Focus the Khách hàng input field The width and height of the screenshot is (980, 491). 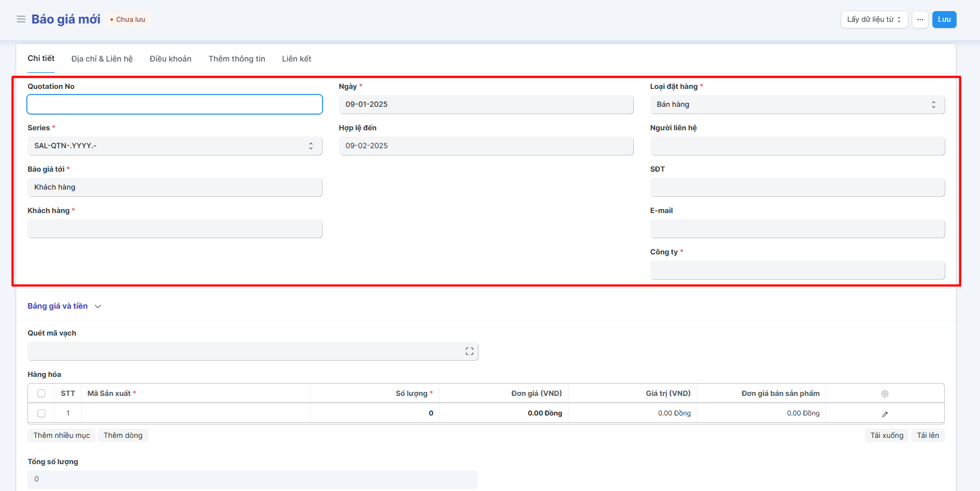[x=174, y=229]
